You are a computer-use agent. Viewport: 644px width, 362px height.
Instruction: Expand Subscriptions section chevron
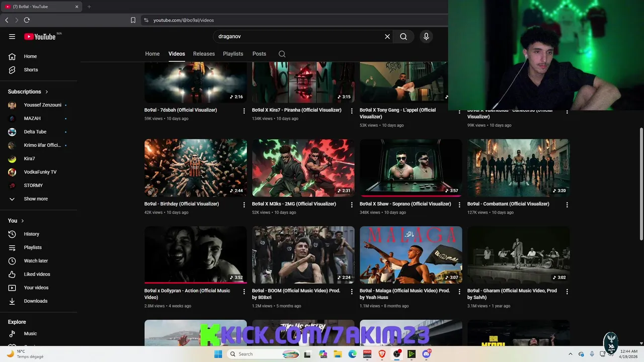tap(47, 92)
